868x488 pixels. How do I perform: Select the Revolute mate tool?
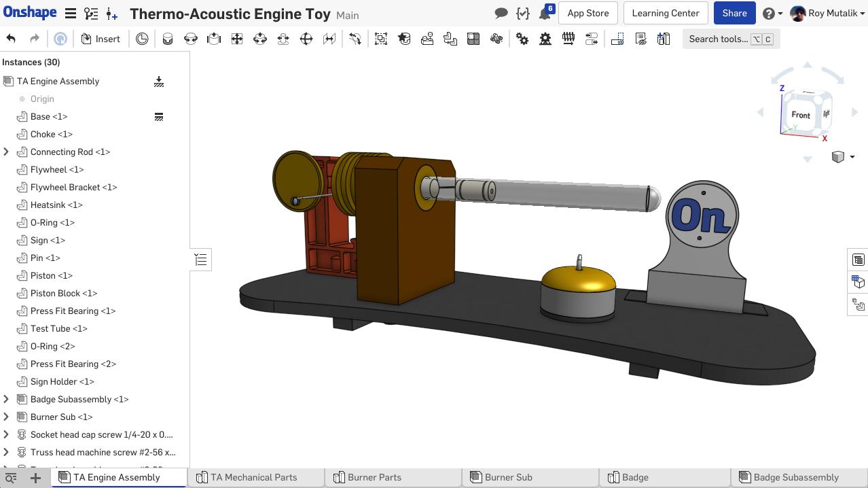191,39
